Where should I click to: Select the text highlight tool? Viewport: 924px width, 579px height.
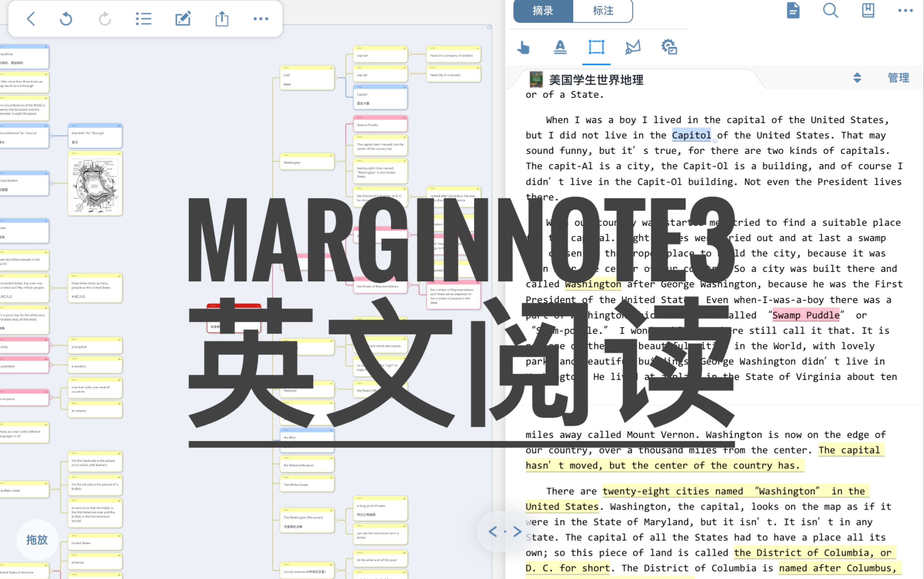tap(560, 47)
